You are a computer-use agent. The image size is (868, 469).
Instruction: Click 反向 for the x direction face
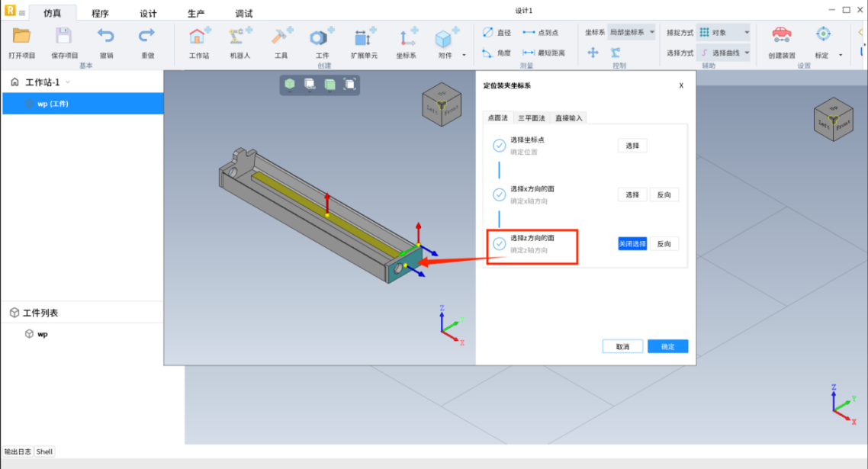tap(664, 195)
